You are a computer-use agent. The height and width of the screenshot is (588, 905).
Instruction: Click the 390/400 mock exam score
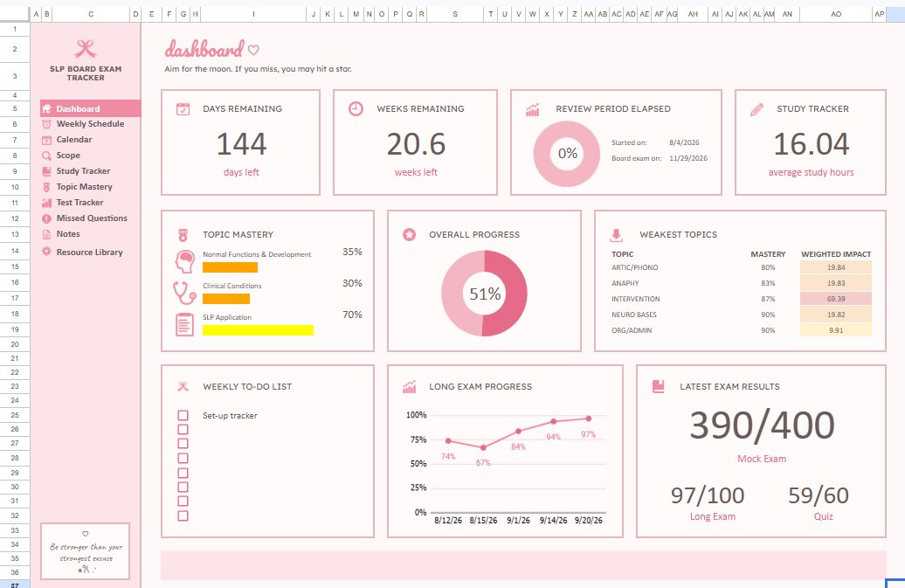pos(762,425)
